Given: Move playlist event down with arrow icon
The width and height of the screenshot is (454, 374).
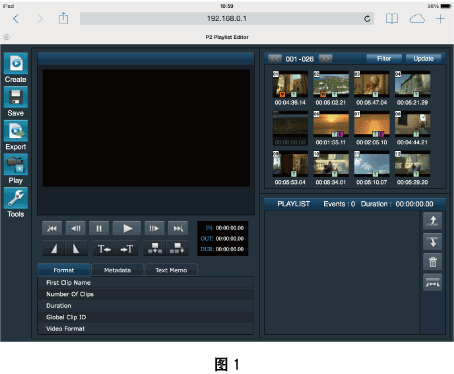Looking at the screenshot, I should [x=433, y=241].
